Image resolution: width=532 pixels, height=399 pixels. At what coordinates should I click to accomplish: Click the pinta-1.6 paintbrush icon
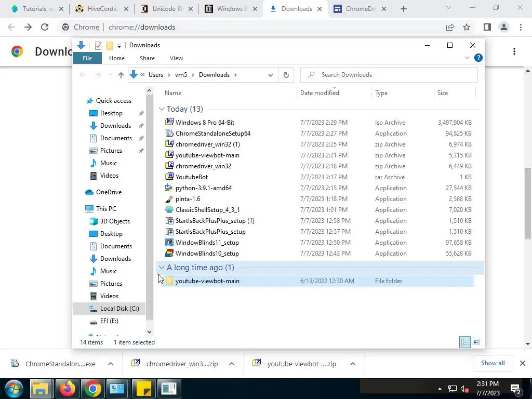(x=169, y=198)
